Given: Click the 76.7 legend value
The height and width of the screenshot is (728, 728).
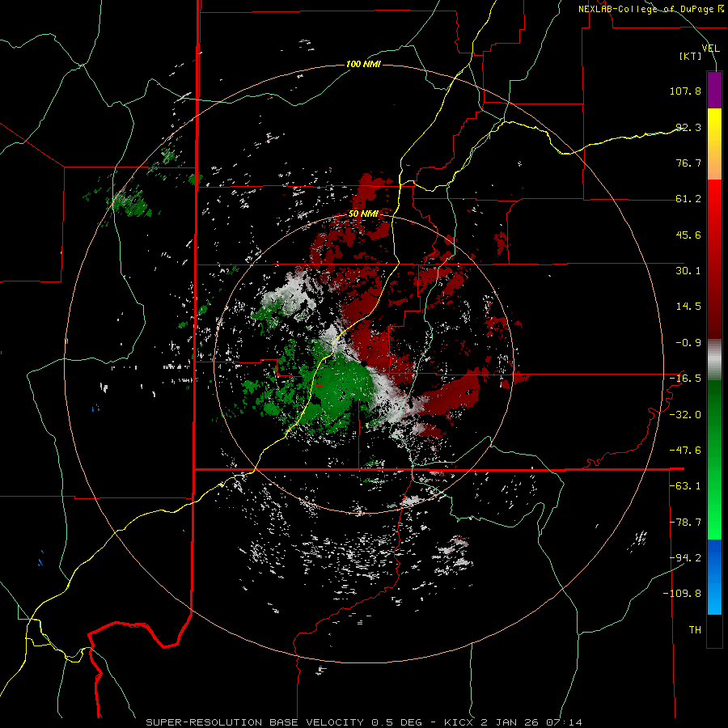Looking at the screenshot, I should pos(688,163).
